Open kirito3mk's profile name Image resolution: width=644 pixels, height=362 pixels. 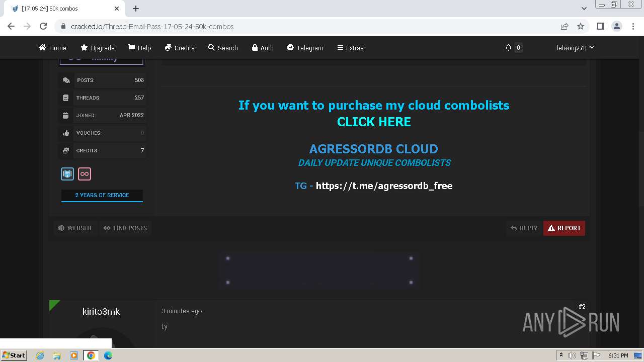tap(101, 312)
